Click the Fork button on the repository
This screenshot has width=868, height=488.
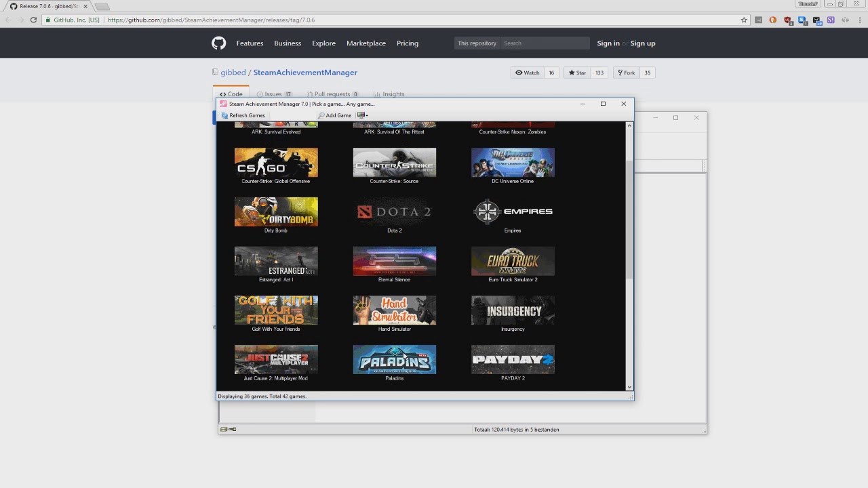coord(626,73)
